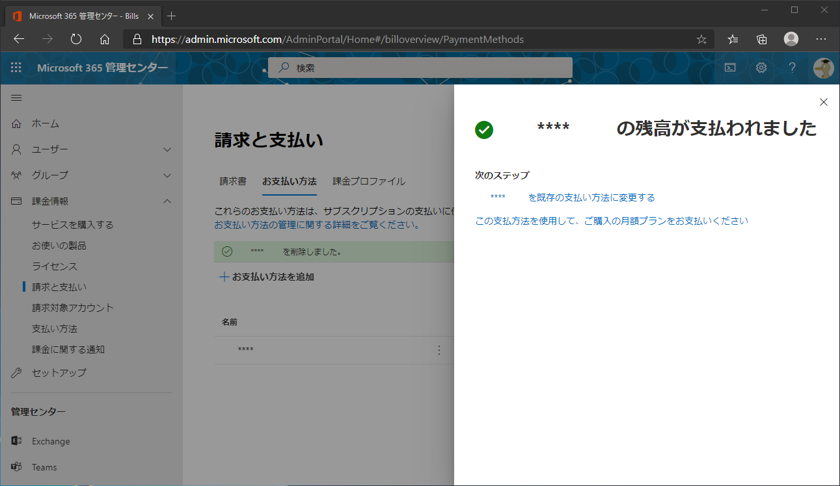Switch to the 請求書 tab
This screenshot has width=840, height=486.
233,182
